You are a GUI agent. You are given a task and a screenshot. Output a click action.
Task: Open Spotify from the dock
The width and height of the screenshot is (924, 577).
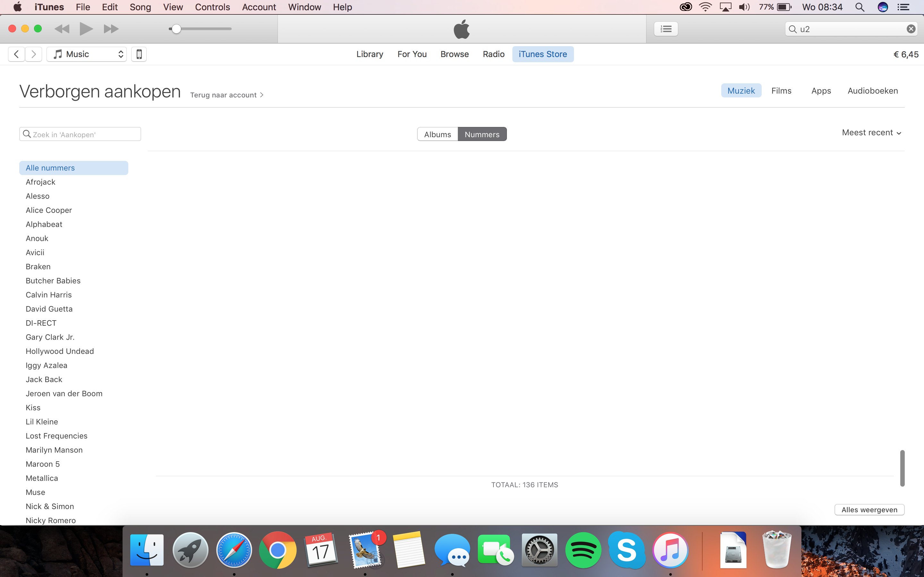click(x=583, y=550)
